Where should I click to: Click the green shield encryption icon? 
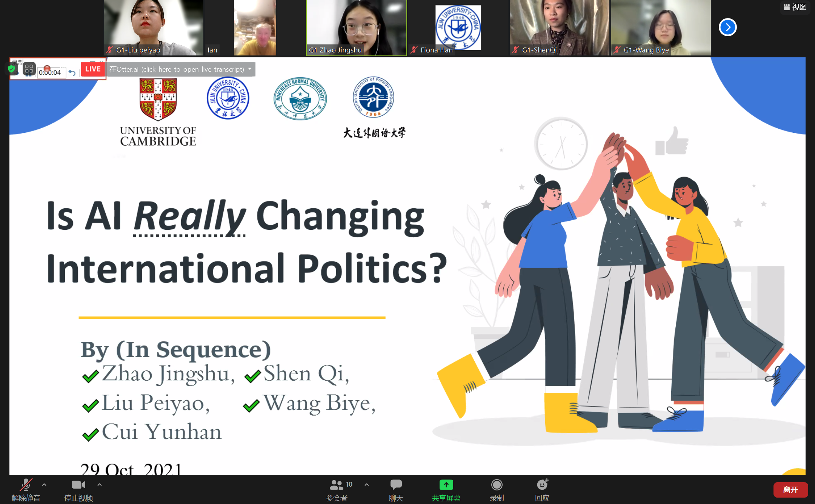pos(12,69)
